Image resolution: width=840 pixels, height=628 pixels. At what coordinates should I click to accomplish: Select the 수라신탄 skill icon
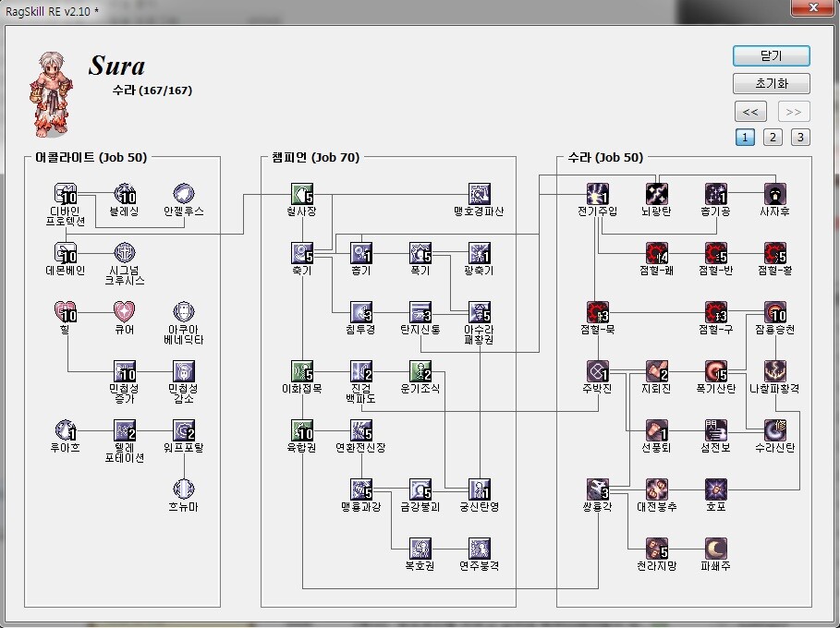[x=774, y=430]
